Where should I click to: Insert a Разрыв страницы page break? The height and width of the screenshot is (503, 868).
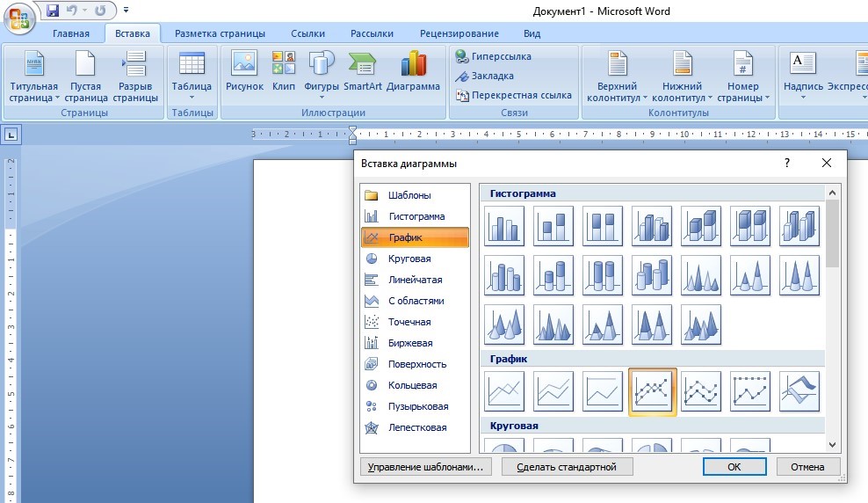135,77
